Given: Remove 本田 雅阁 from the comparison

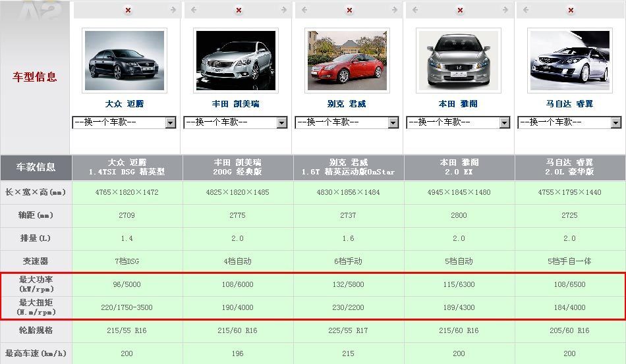Looking at the screenshot, I should [461, 11].
